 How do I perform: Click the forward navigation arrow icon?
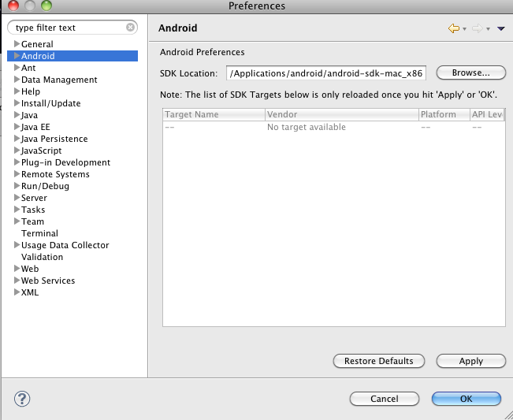[477, 28]
